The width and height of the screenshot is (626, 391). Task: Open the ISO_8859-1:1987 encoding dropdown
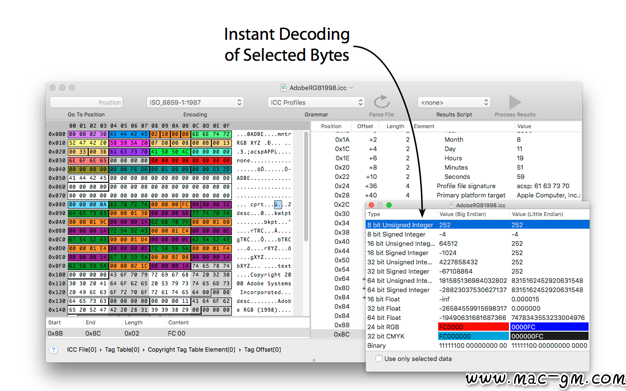195,102
